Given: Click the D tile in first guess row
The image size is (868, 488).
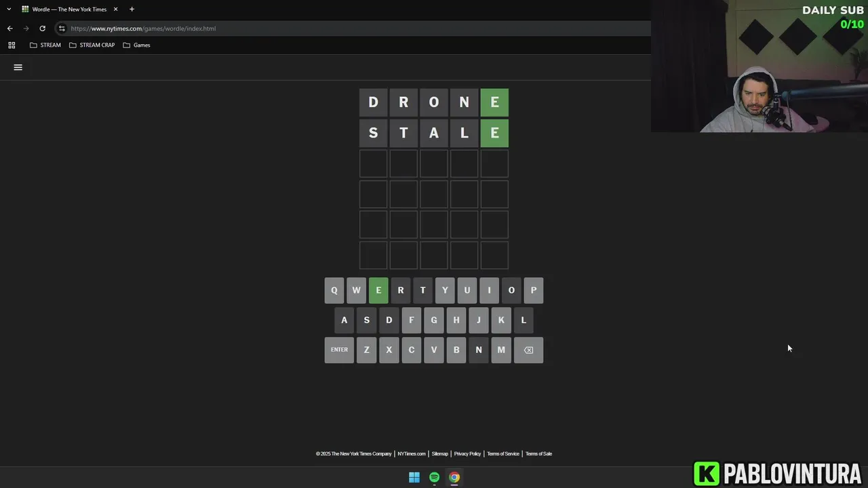Looking at the screenshot, I should [x=373, y=102].
